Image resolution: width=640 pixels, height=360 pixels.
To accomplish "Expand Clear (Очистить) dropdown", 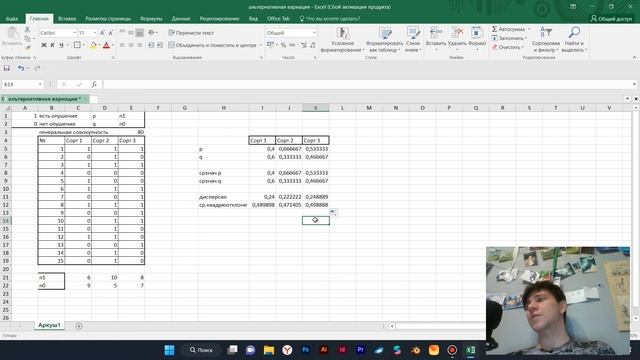I will pos(522,47).
